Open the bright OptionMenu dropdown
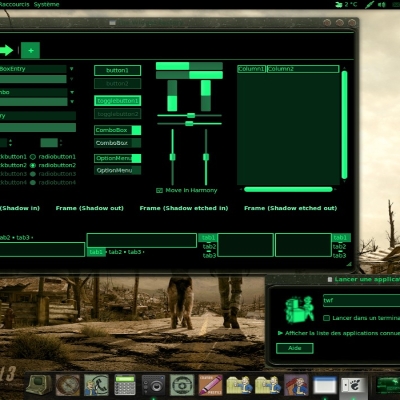400x400 pixels. pos(117,158)
